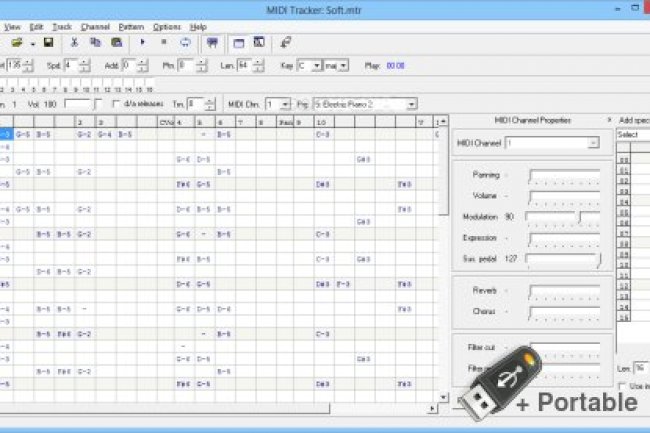Cut selection with the scissors icon
The height and width of the screenshot is (433, 650).
pyautogui.click(x=74, y=43)
